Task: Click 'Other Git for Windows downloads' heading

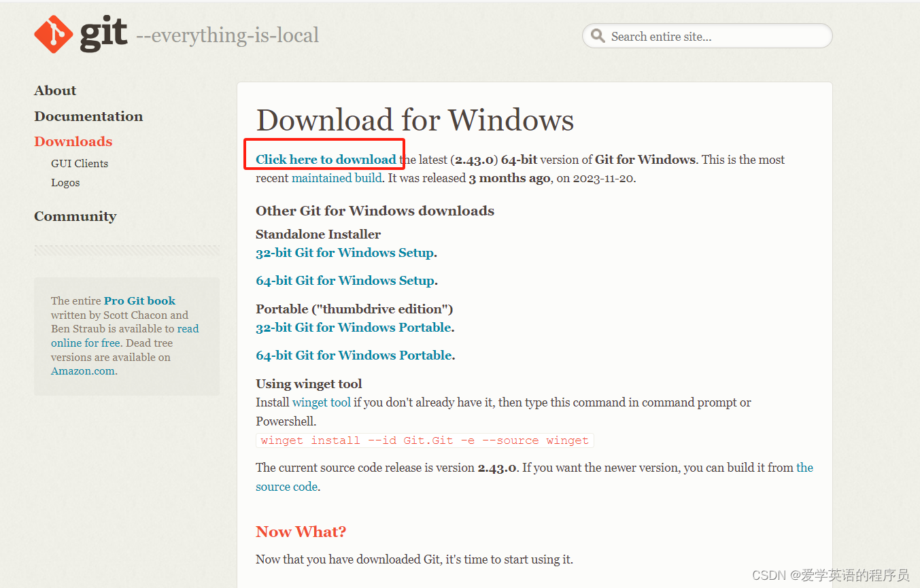Action: point(375,211)
